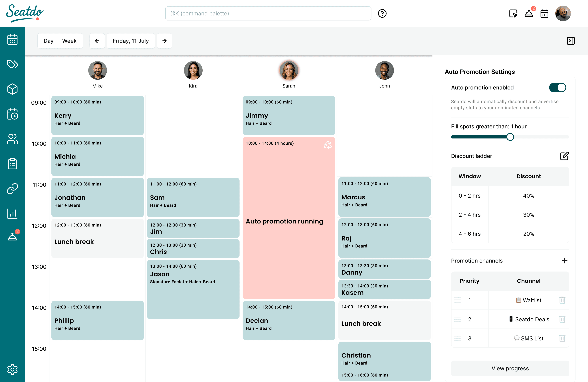Delete the Waitlist promotion channel
Viewport: 588px width, 382px height.
[x=562, y=300]
